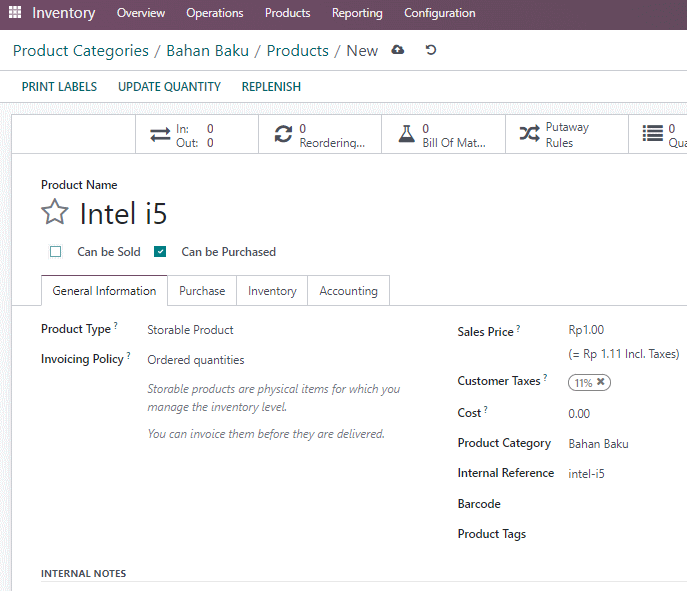
Task: Check the Can be Sold checkbox
Action: pyautogui.click(x=56, y=252)
